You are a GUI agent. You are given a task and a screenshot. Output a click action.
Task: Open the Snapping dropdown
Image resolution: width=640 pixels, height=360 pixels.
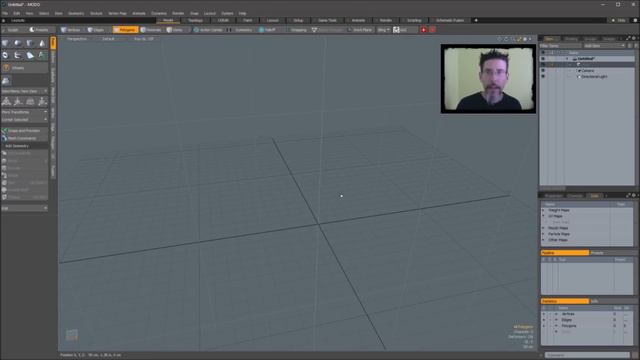tap(299, 30)
